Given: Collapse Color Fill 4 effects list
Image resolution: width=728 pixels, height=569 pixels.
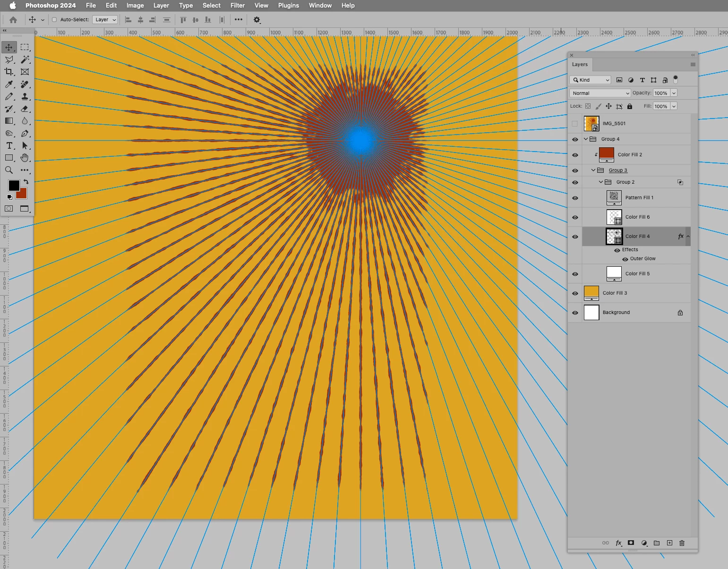Looking at the screenshot, I should coord(688,236).
